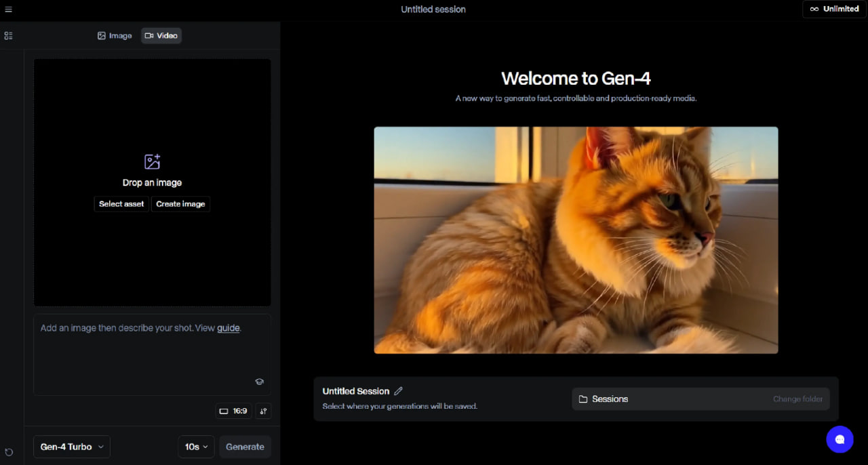Click the graduation cap icon in the prompt box
Screen dimensions: 868x465
point(259,382)
